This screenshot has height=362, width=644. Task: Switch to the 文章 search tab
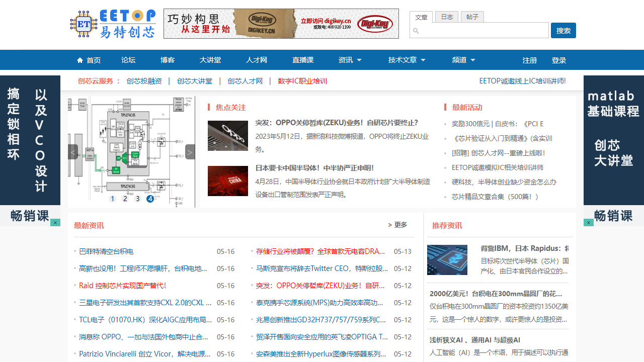[x=421, y=17]
